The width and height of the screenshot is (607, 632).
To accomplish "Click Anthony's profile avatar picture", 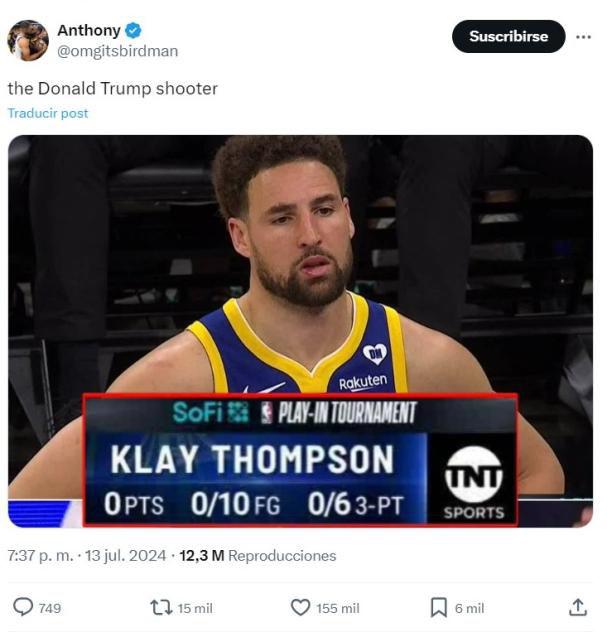I will tap(28, 40).
